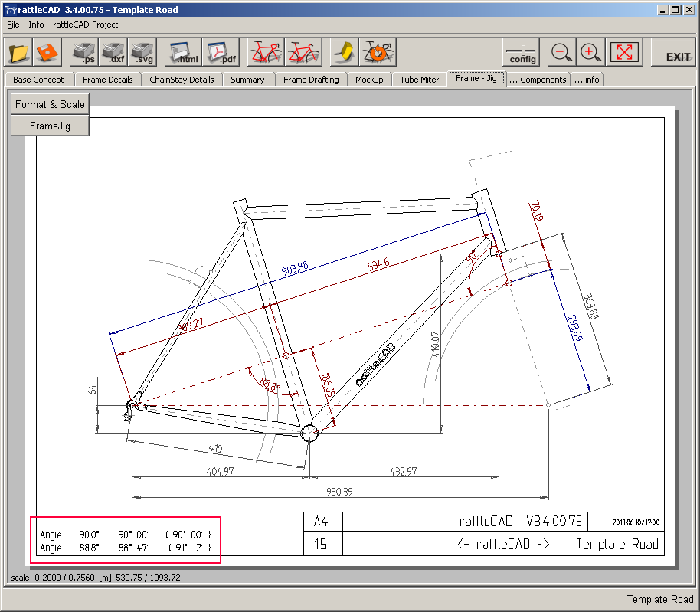Click scale readout in status bar
Viewport: 700px width, 612px height.
pos(96,578)
